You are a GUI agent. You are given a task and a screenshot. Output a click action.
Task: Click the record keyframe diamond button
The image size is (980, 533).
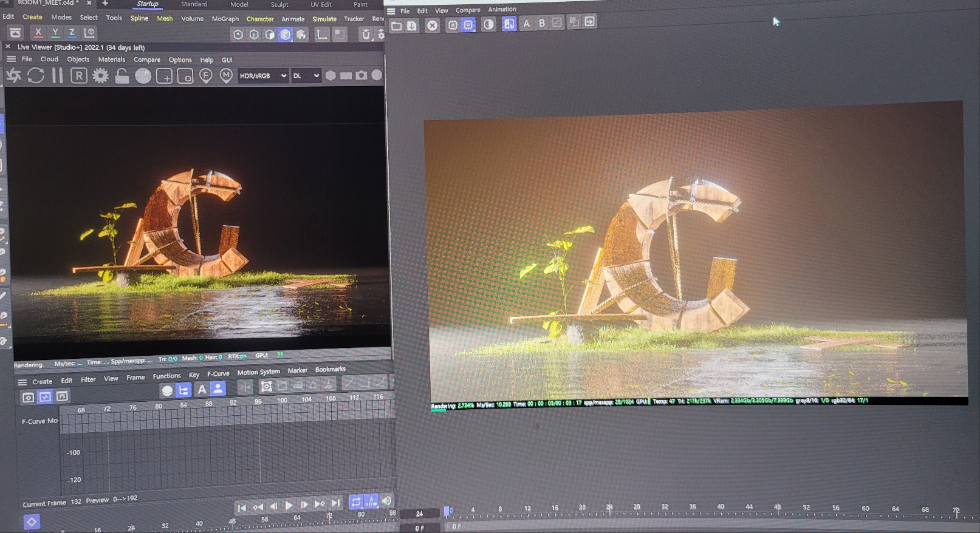click(32, 521)
